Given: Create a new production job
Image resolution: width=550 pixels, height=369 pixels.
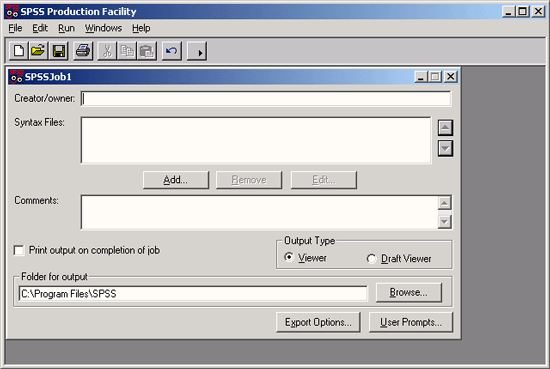Looking at the screenshot, I should tap(19, 51).
